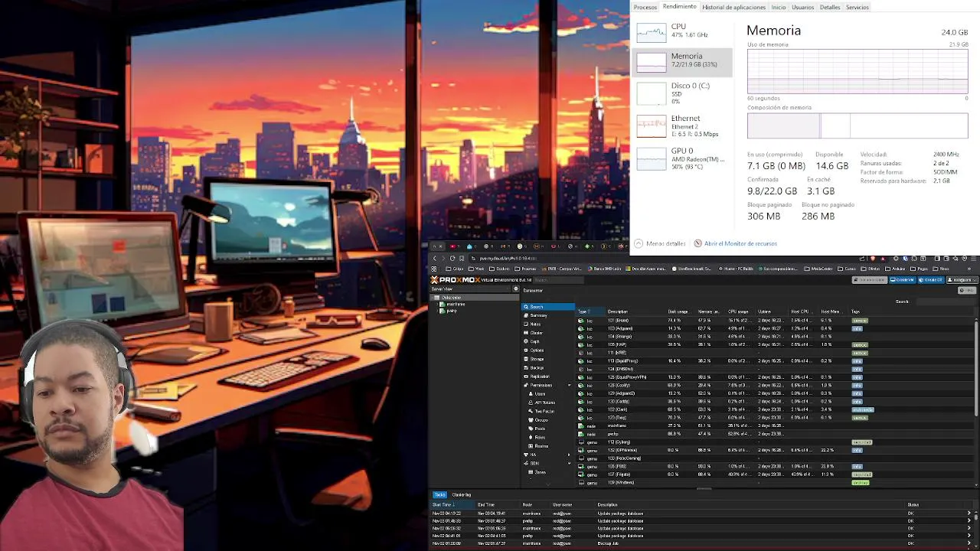Select the CPU performance graph thumbnail

652,33
